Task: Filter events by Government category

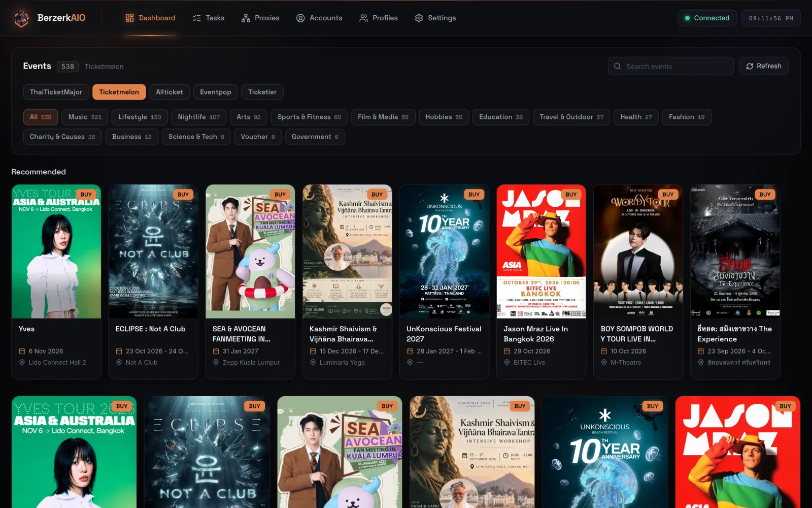Action: (315, 137)
